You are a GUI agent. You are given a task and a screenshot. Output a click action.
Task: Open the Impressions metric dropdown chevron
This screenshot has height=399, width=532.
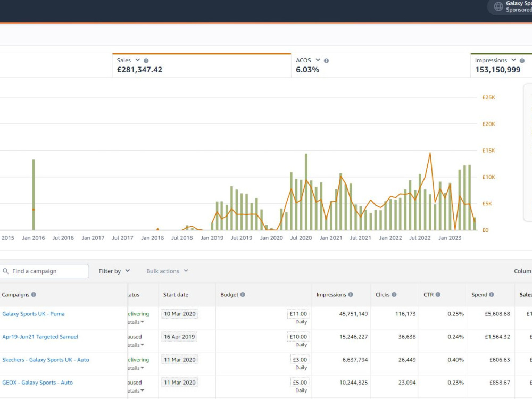click(x=514, y=60)
